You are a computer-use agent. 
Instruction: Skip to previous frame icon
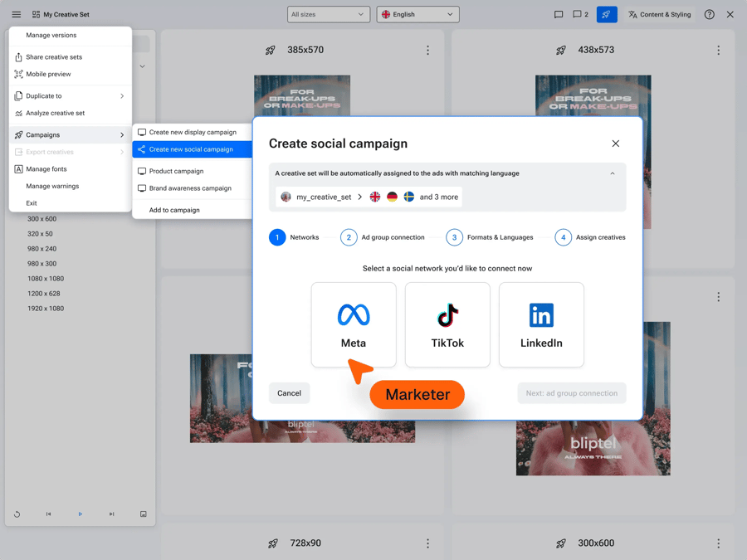48,514
